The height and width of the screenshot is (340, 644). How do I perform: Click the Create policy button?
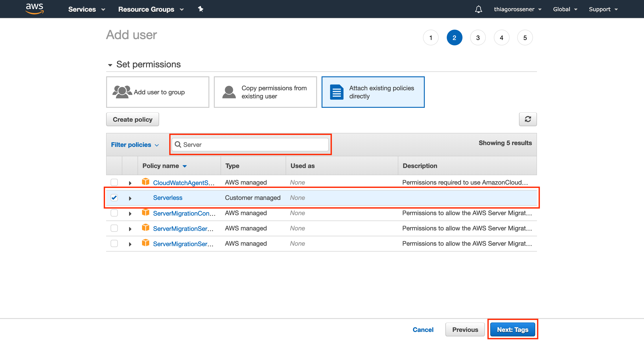132,119
